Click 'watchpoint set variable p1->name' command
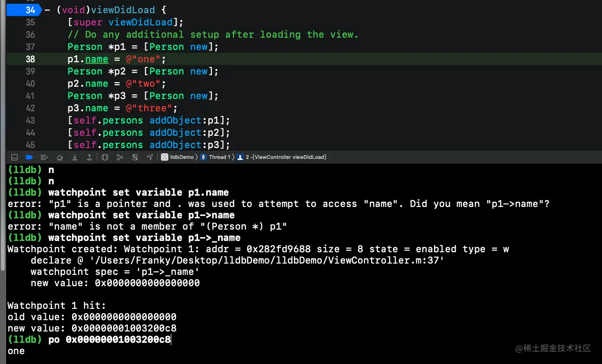This screenshot has width=602, height=364. pyautogui.click(x=141, y=215)
